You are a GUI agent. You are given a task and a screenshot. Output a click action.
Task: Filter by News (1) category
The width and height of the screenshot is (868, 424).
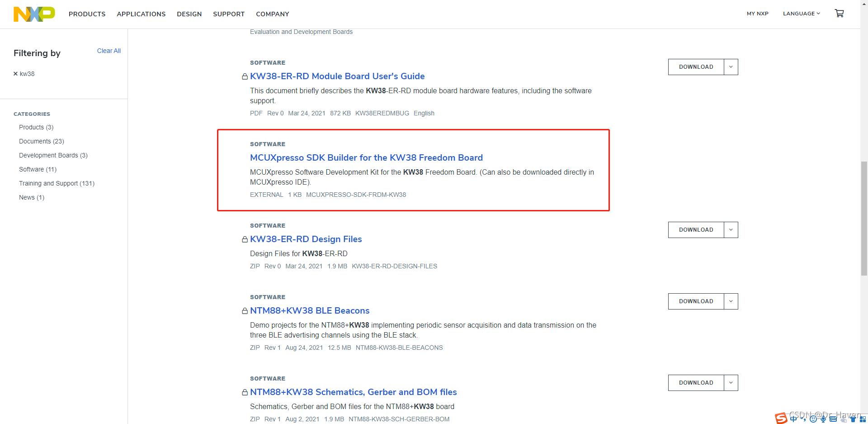[x=32, y=197]
